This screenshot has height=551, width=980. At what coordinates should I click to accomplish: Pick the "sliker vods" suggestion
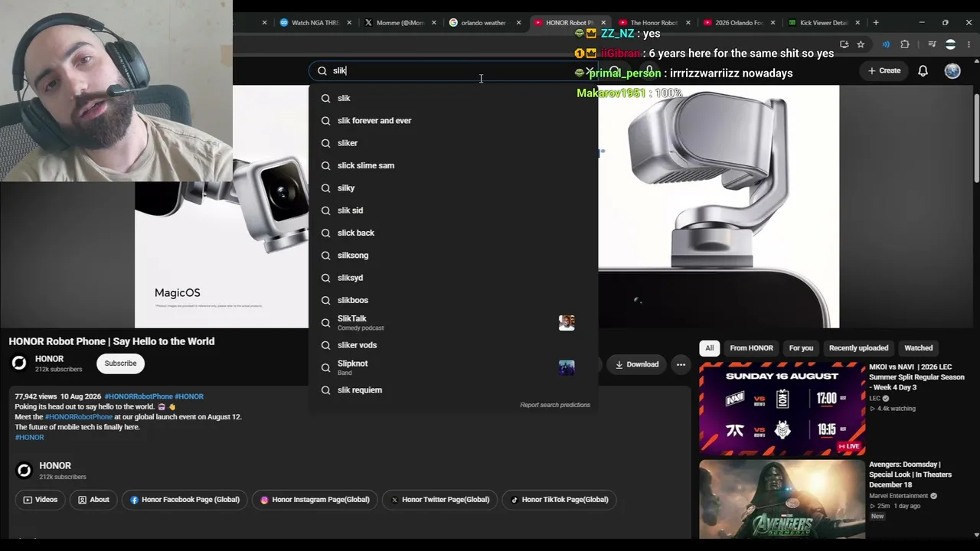(x=453, y=345)
